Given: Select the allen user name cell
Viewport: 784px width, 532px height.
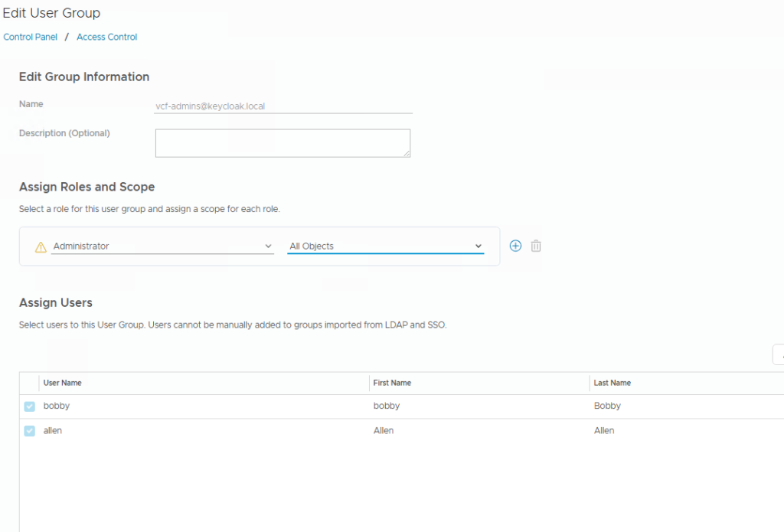Looking at the screenshot, I should [53, 430].
